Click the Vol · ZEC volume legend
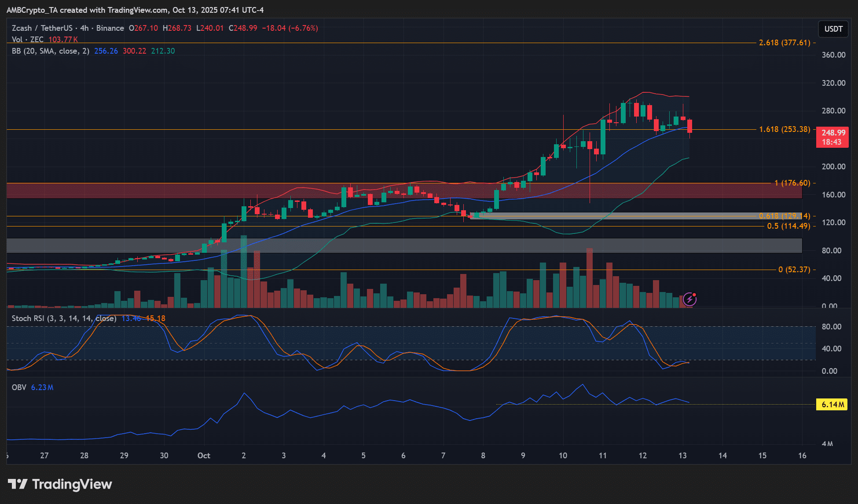This screenshot has width=858, height=504. point(27,40)
